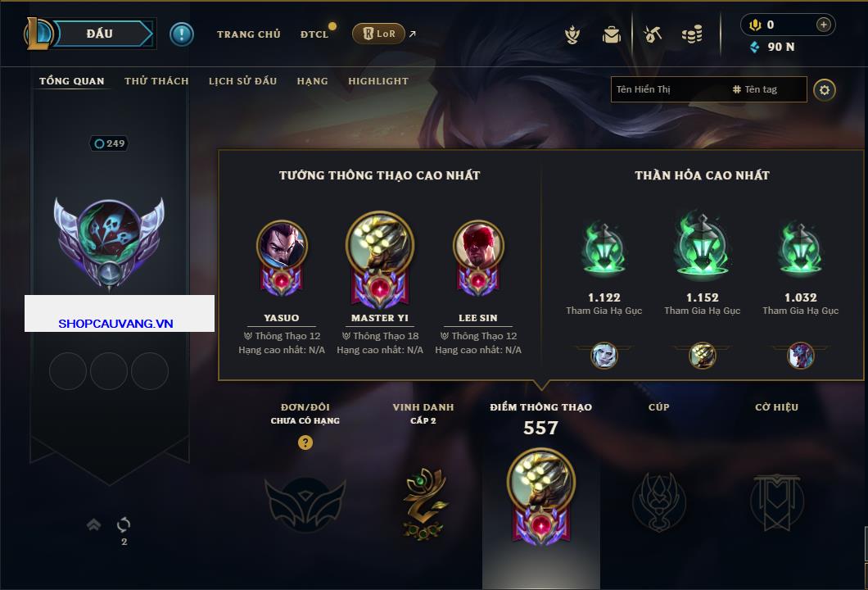Switch to THỬ THÁCH tab
This screenshot has height=590, width=868.
pyautogui.click(x=156, y=81)
